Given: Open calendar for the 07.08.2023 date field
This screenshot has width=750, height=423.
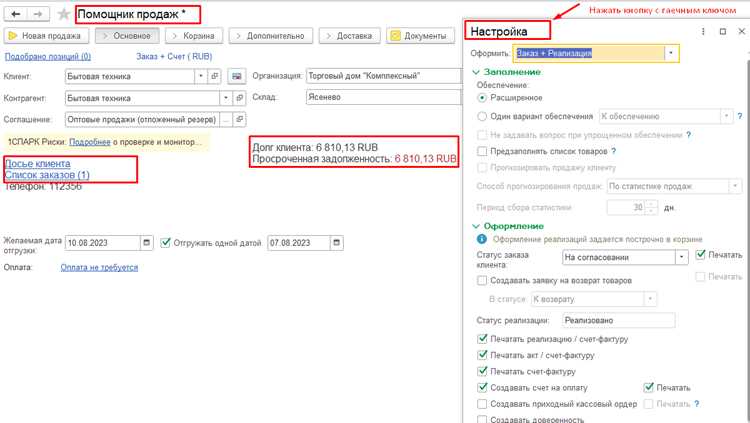Looking at the screenshot, I should (336, 243).
